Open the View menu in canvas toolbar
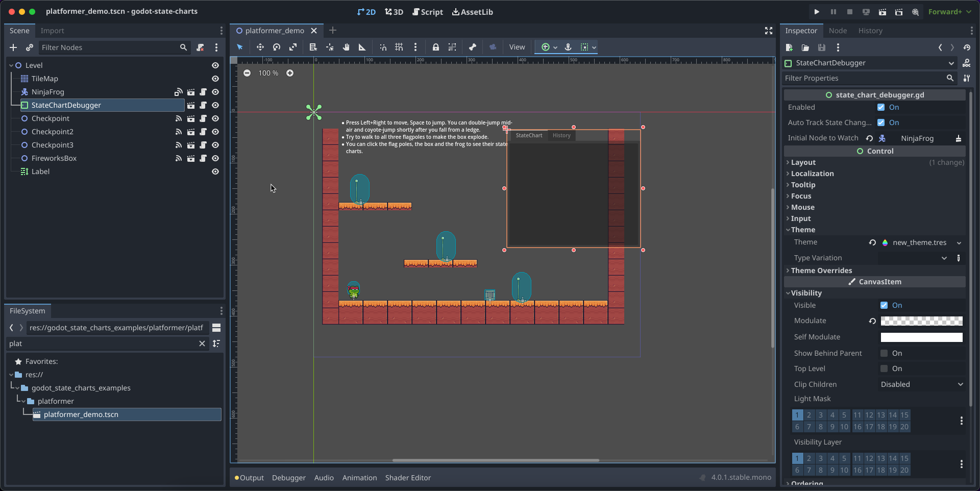The height and width of the screenshot is (491, 980). click(x=517, y=47)
